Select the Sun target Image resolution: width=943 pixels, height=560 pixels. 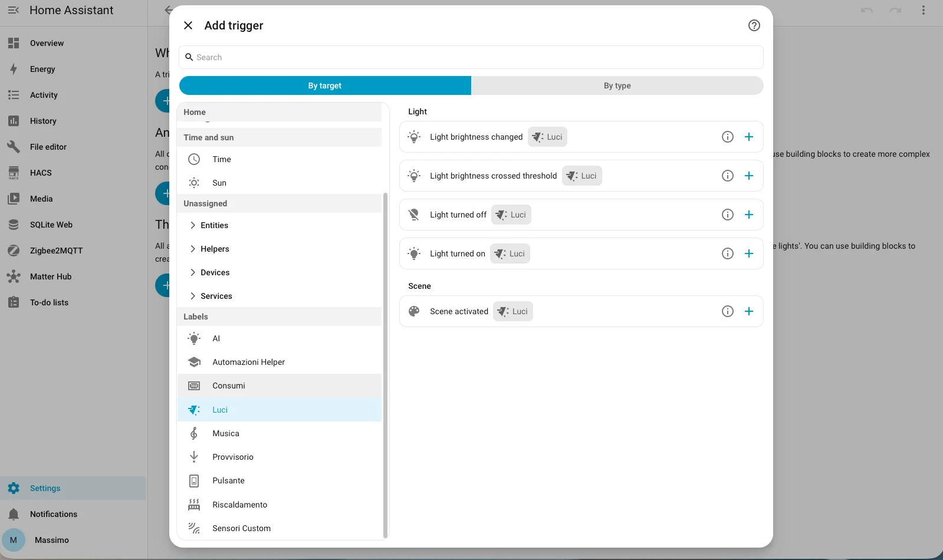(280, 183)
